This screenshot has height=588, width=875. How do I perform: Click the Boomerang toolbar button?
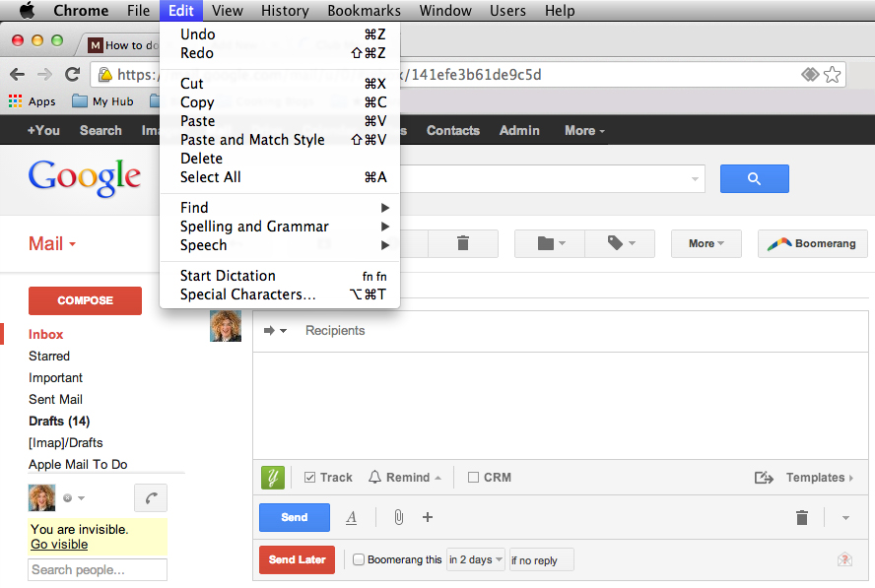point(813,243)
